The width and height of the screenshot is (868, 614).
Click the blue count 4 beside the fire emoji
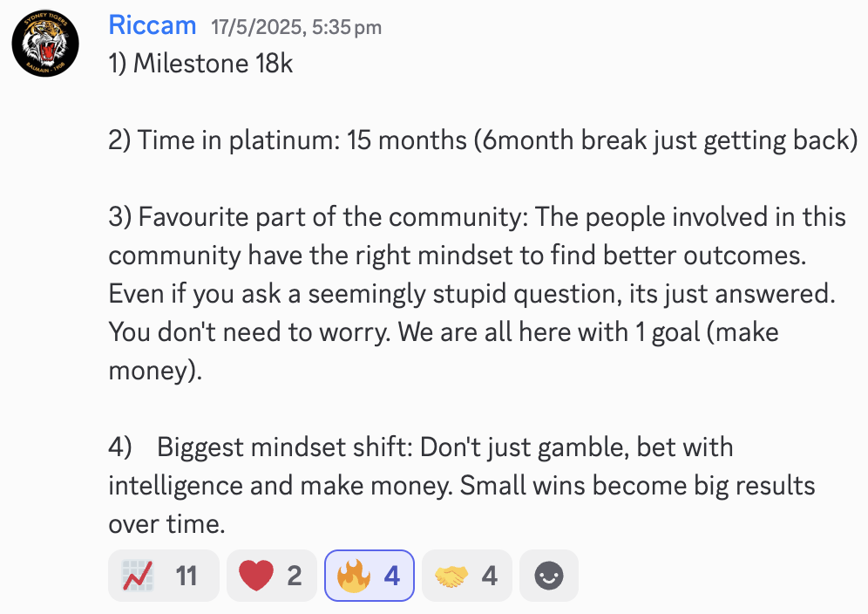392,576
